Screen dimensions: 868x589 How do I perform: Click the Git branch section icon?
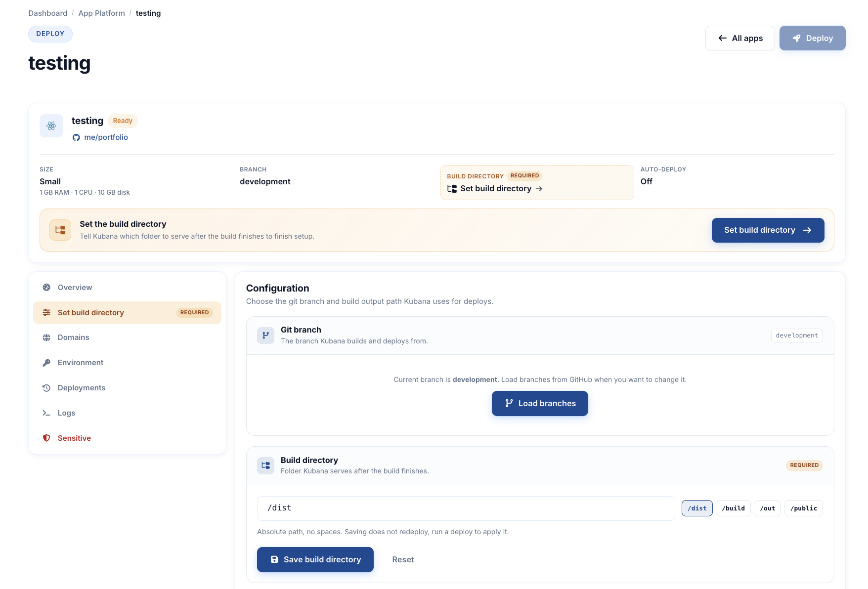265,335
